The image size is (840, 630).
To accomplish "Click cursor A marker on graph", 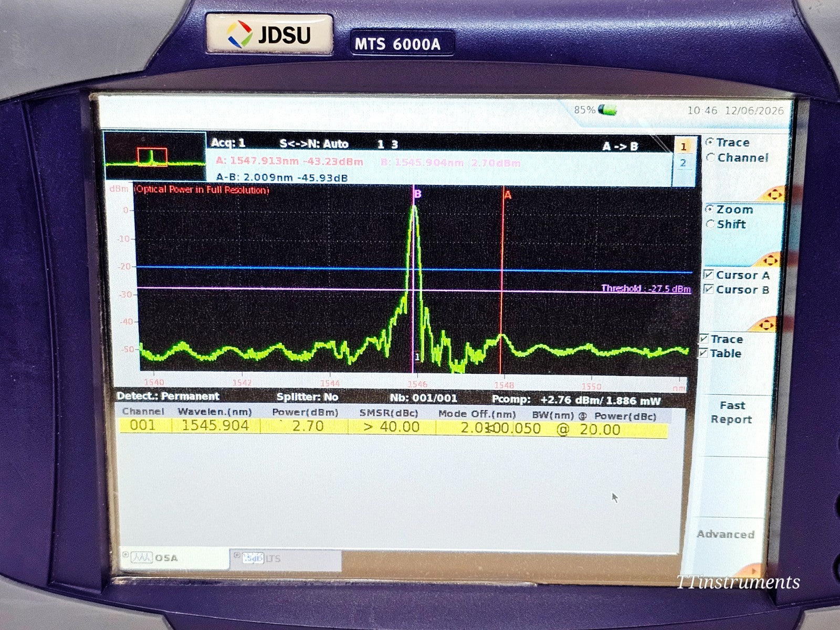I will click(x=507, y=195).
